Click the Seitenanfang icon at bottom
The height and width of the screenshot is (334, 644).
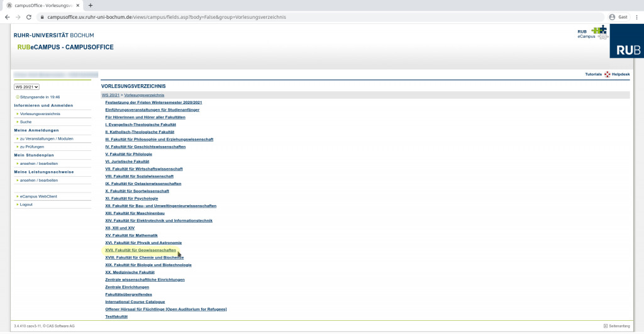(x=605, y=326)
